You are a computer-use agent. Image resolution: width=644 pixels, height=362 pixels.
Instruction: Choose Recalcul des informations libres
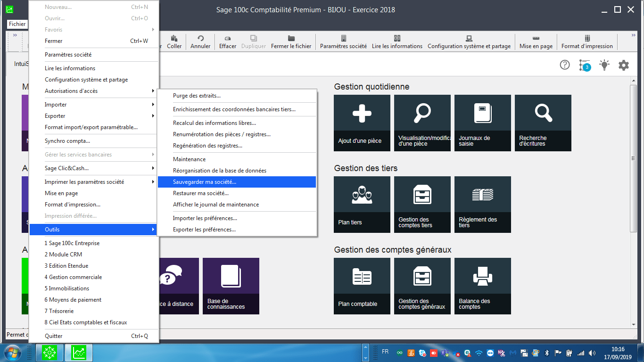pos(237,123)
